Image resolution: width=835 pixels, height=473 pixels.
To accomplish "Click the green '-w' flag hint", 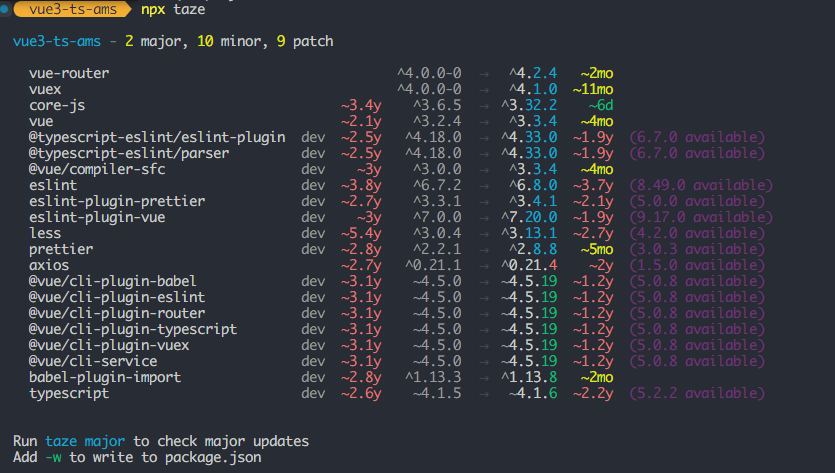I will pyautogui.click(x=53, y=457).
